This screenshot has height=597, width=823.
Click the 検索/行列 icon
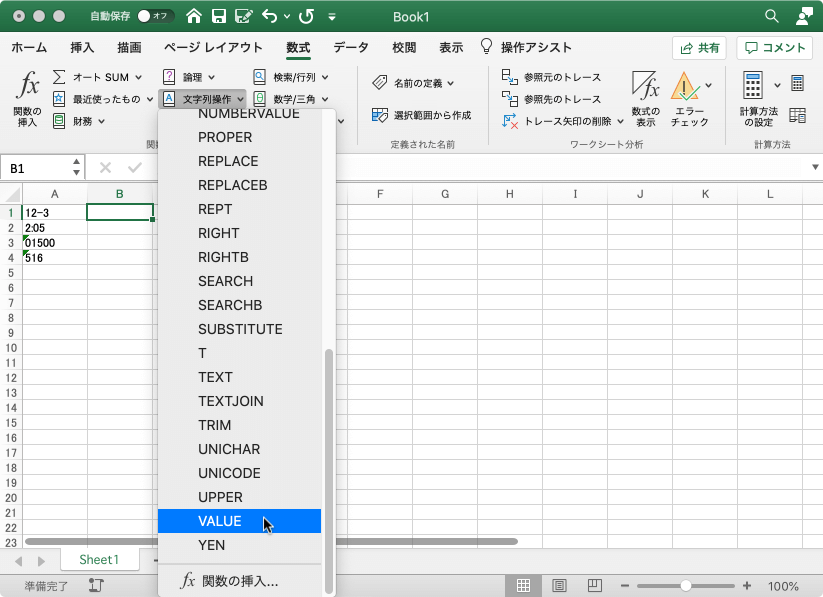coord(259,77)
